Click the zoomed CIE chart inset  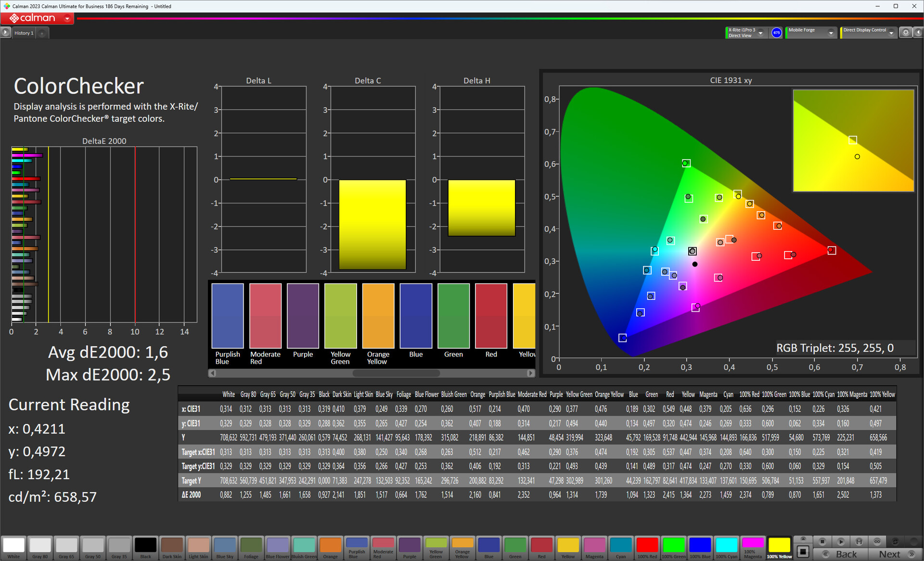pyautogui.click(x=853, y=140)
